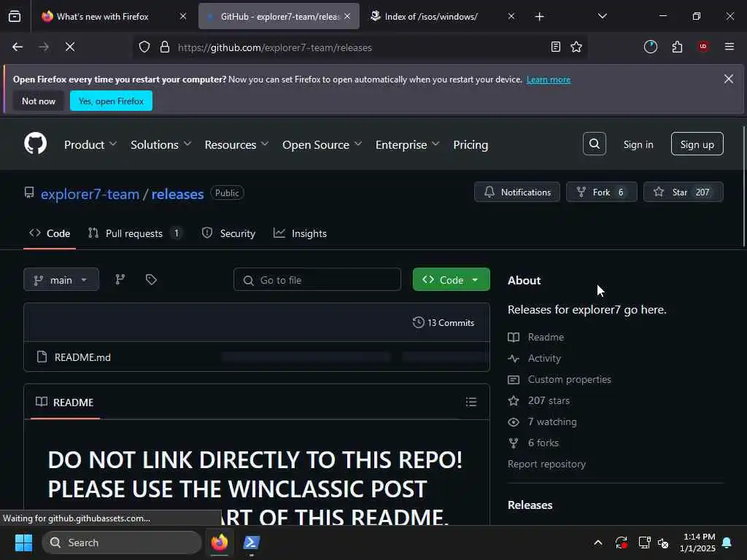Screen dimensions: 747x560
Task: Expand the Solutions navigation menu
Action: click(x=161, y=144)
